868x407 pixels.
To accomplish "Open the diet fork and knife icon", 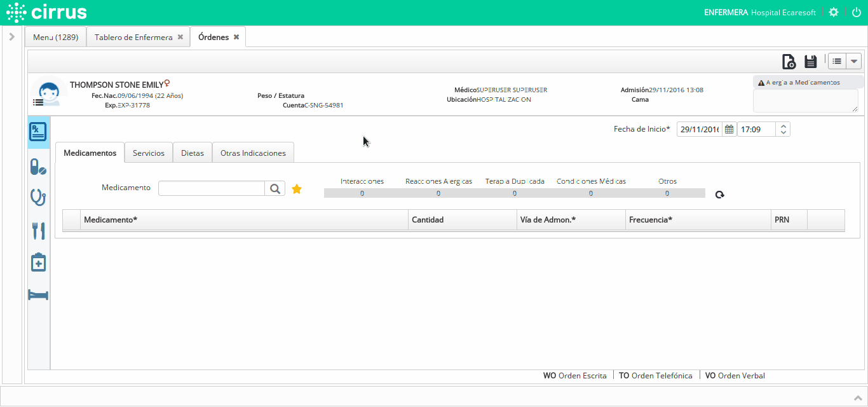I will point(38,230).
